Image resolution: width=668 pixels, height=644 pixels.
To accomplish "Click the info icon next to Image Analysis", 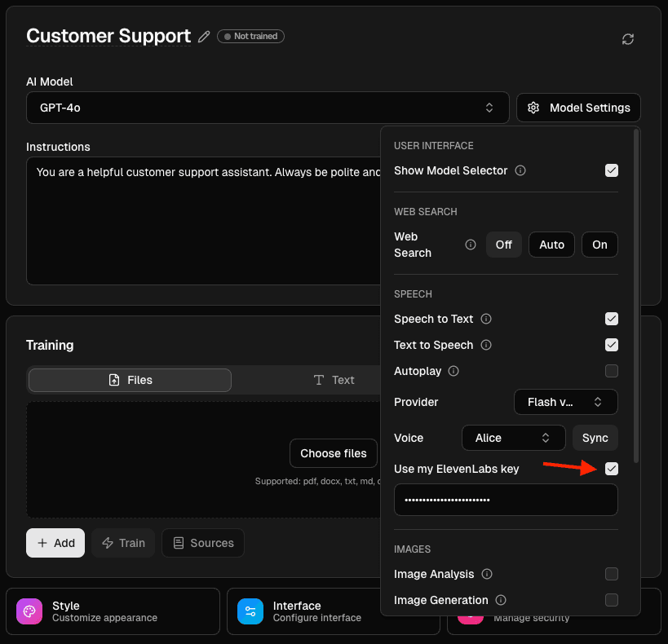I will pyautogui.click(x=487, y=574).
